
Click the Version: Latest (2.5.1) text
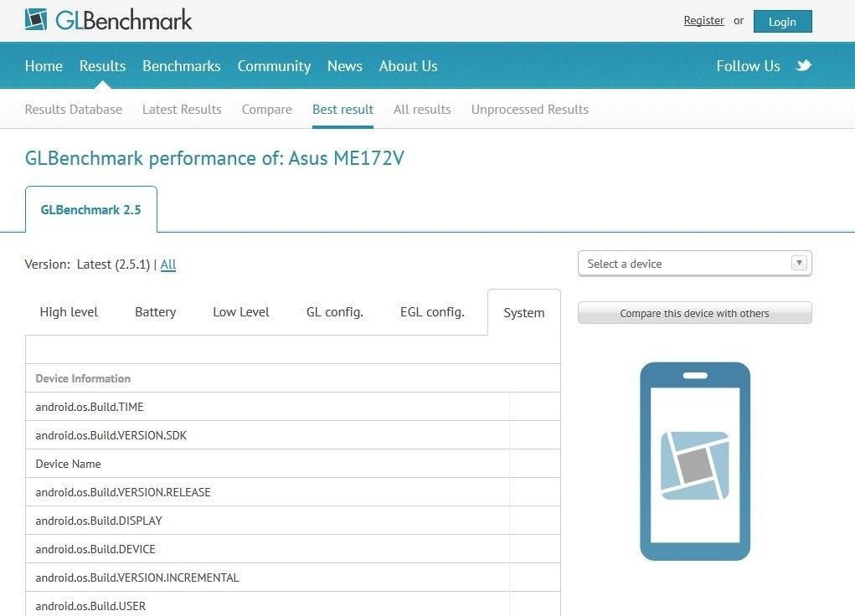87,264
